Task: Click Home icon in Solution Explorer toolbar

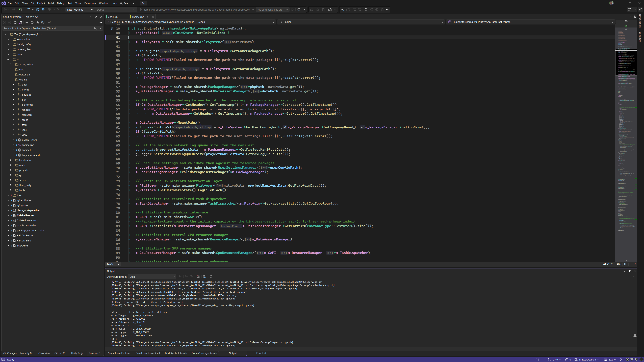Action: (15, 22)
